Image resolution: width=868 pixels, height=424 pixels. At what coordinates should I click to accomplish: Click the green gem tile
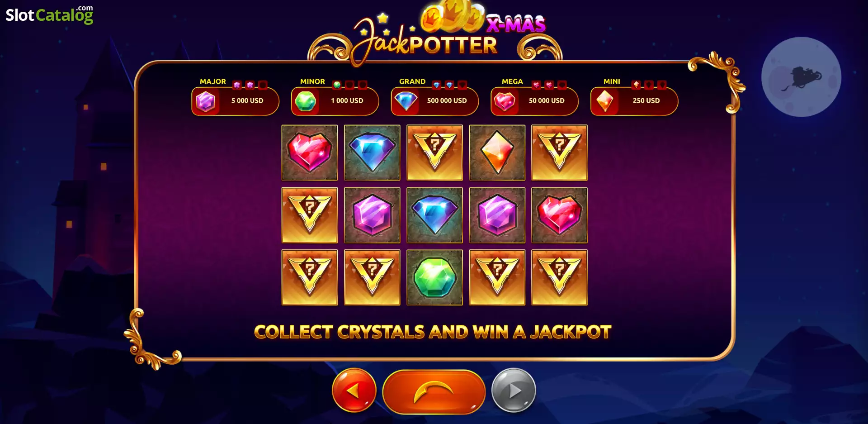click(x=434, y=278)
